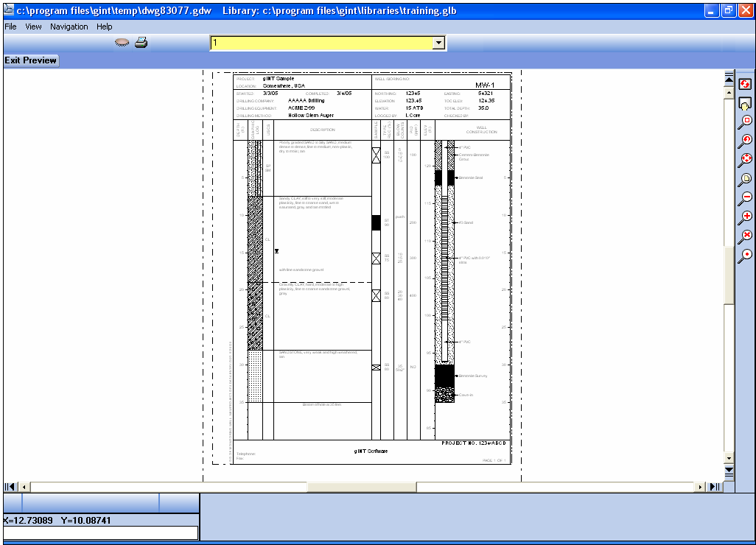Screen dimensions: 756x545
Task: Select the pan hand tool
Action: [x=745, y=103]
